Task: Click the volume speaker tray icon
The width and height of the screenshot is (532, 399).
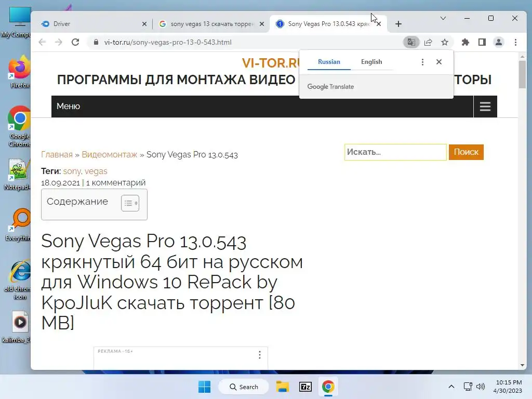Action: (481, 387)
